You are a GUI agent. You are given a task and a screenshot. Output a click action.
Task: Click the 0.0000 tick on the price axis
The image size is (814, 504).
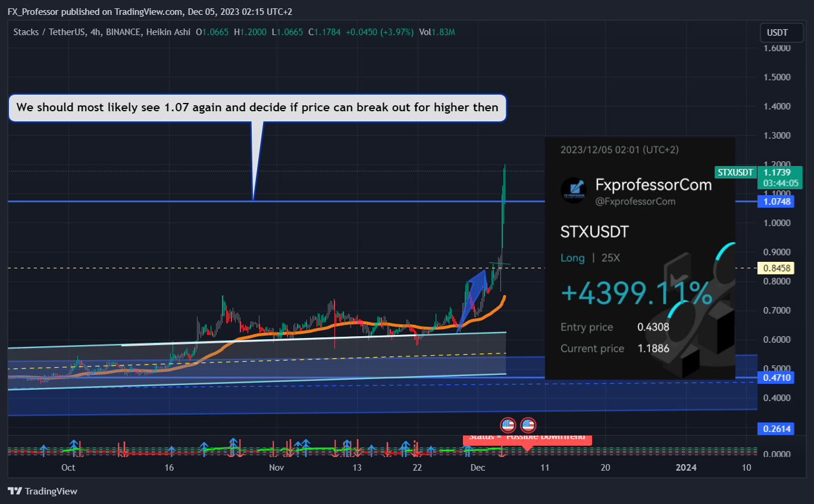[x=778, y=454]
